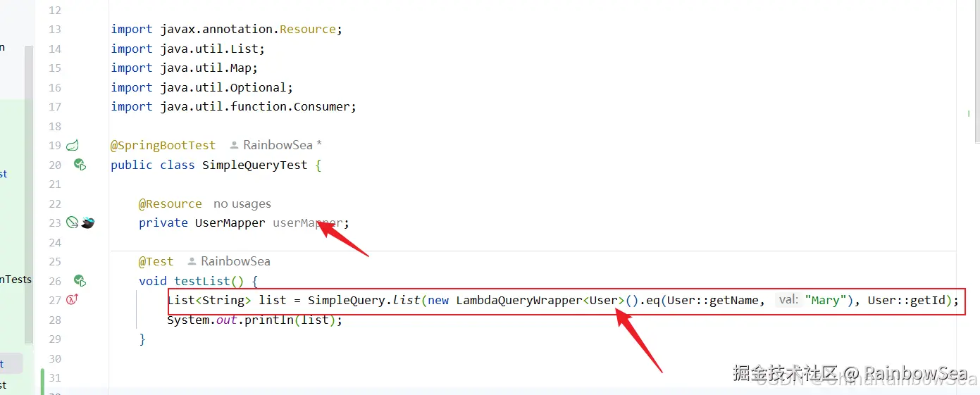The height and width of the screenshot is (395, 980).
Task: Click author avatar icon beside @Test
Action: (x=192, y=261)
